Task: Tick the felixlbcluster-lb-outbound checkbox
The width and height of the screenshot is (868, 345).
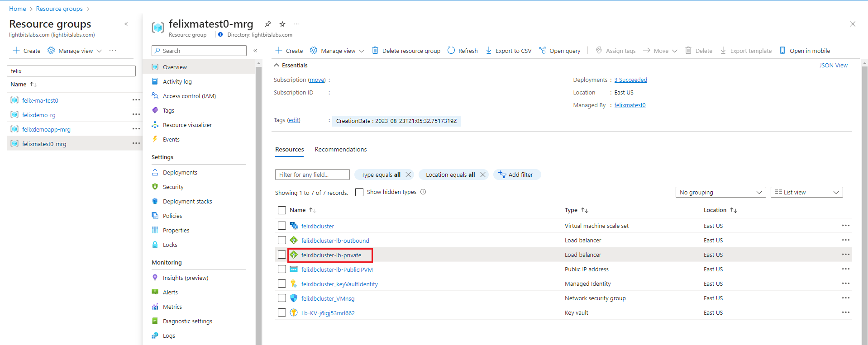Action: 282,240
